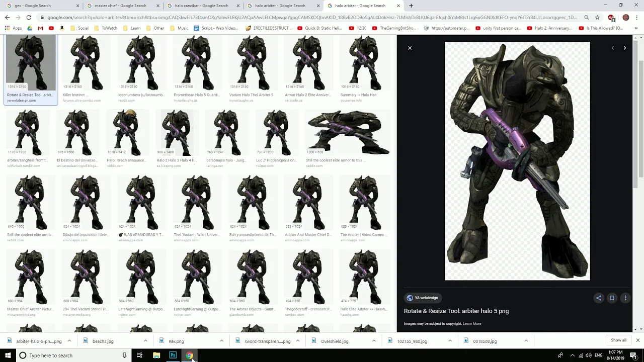The image size is (644, 362).
Task: Click the Windows search box
Action: point(73,355)
